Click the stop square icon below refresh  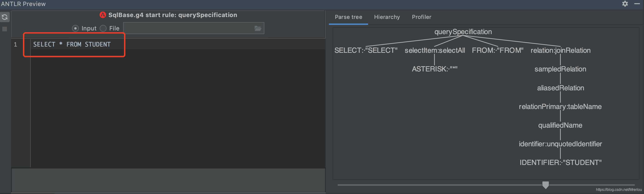(5, 29)
